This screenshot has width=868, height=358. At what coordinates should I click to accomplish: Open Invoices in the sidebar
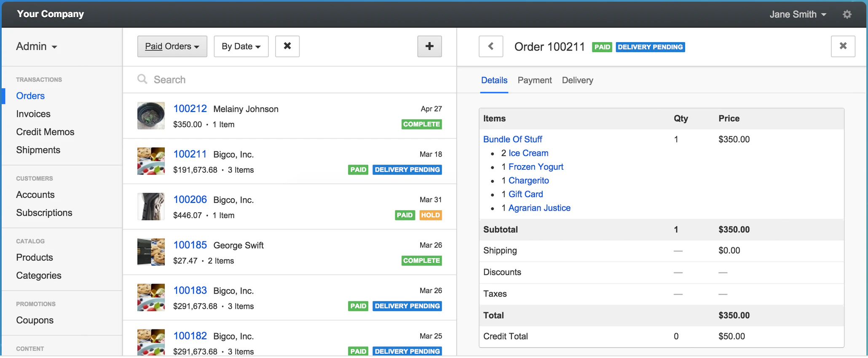(x=33, y=114)
